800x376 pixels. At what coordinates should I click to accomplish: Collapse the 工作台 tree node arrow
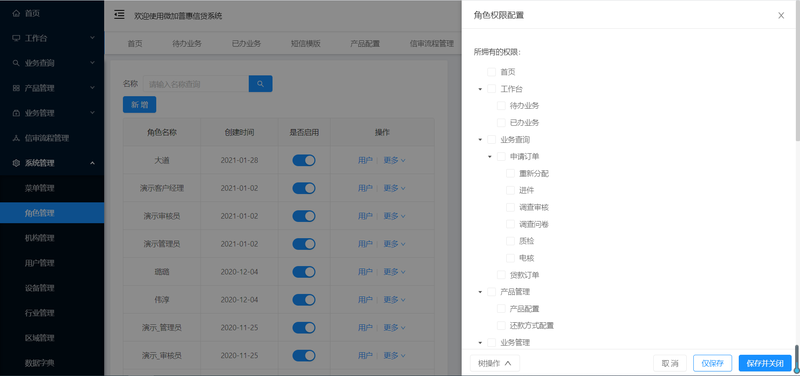tap(480, 89)
